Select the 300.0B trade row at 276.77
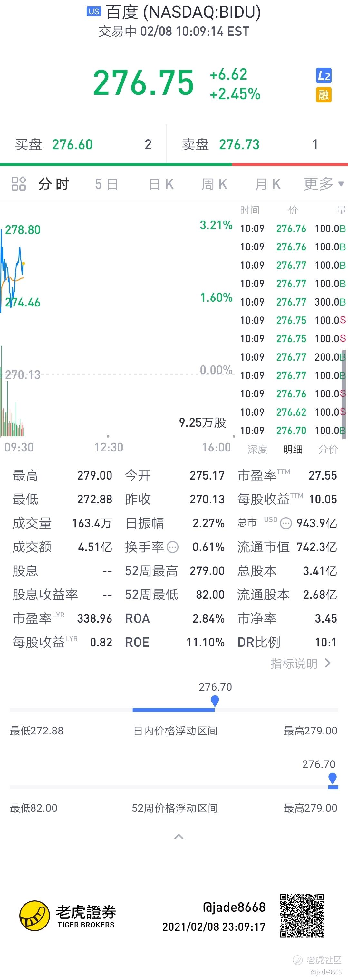Screen dimensions: 348x980 293,302
